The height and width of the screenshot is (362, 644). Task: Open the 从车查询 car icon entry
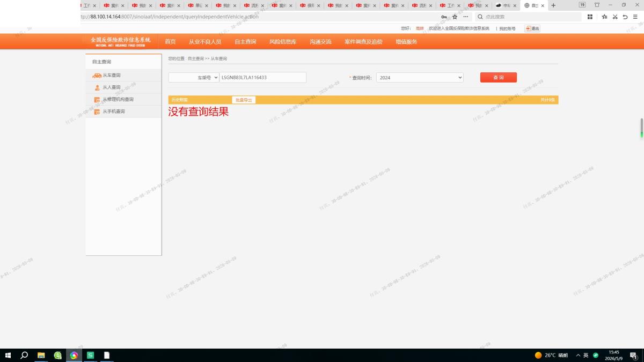tap(97, 76)
